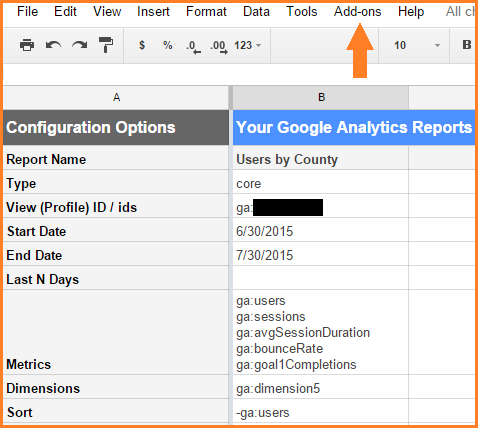This screenshot has height=428, width=478.
Task: Select the cell containing core
Action: click(x=321, y=182)
